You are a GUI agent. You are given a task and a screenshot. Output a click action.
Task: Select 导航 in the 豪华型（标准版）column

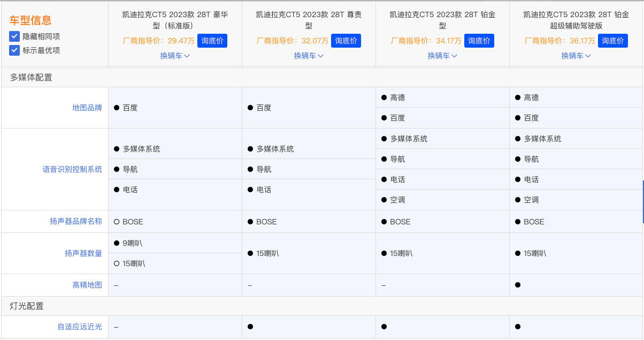[130, 169]
